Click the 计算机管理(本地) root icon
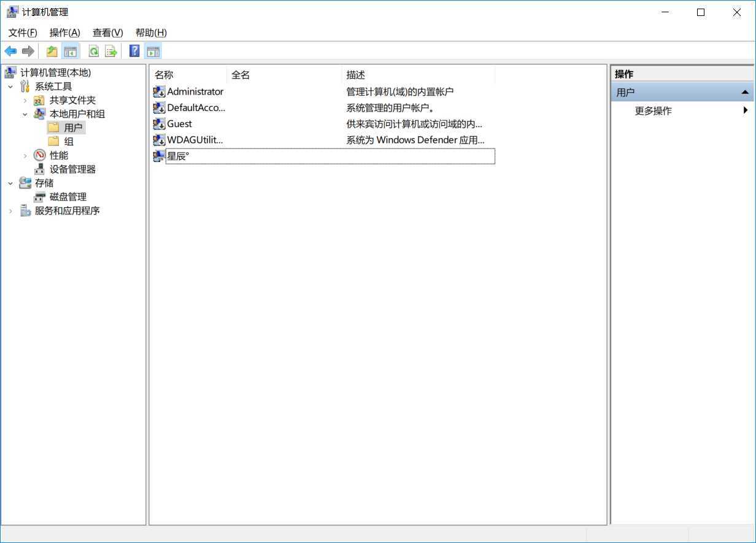This screenshot has height=543, width=756. [x=10, y=72]
